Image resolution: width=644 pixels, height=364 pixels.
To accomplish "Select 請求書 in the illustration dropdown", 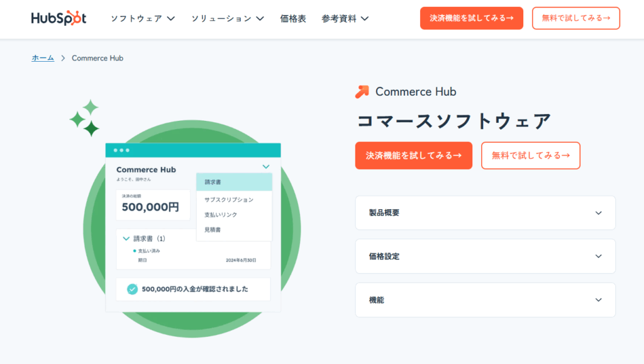I will [x=234, y=182].
